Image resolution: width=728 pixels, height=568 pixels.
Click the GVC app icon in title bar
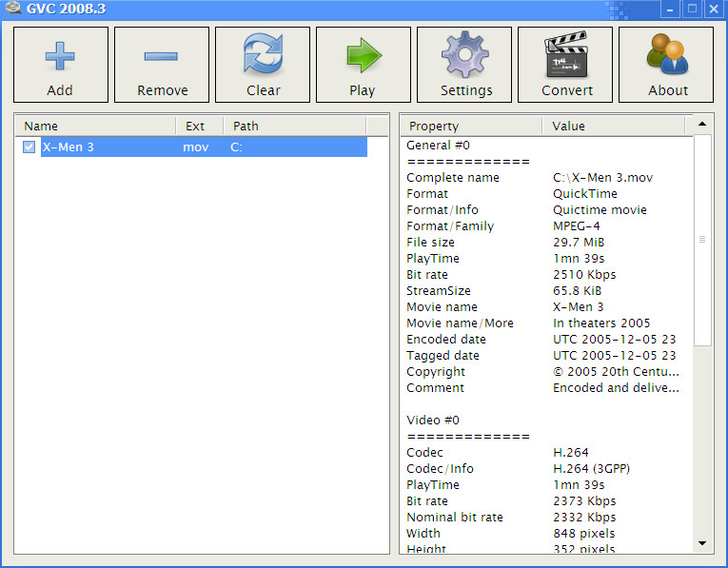pyautogui.click(x=13, y=8)
